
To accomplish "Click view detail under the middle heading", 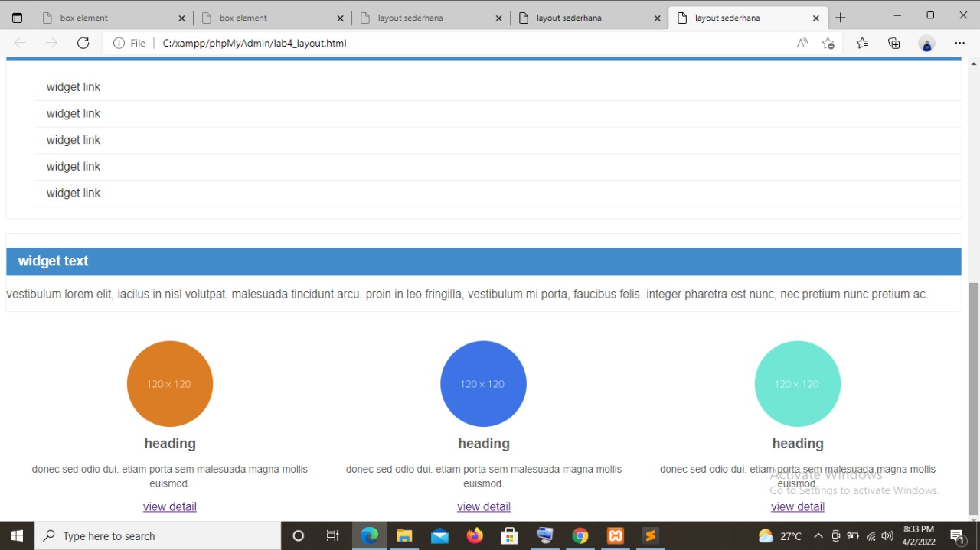I will (x=483, y=506).
